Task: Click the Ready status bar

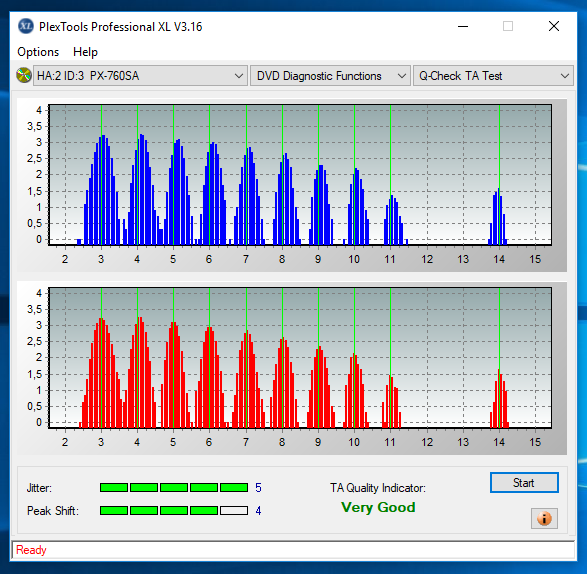Action: pos(294,550)
